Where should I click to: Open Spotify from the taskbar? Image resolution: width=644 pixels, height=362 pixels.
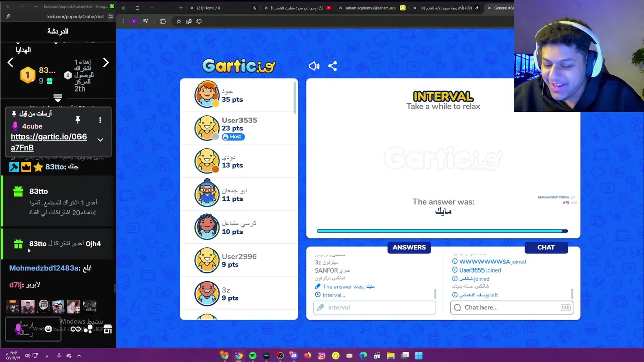pos(253,356)
